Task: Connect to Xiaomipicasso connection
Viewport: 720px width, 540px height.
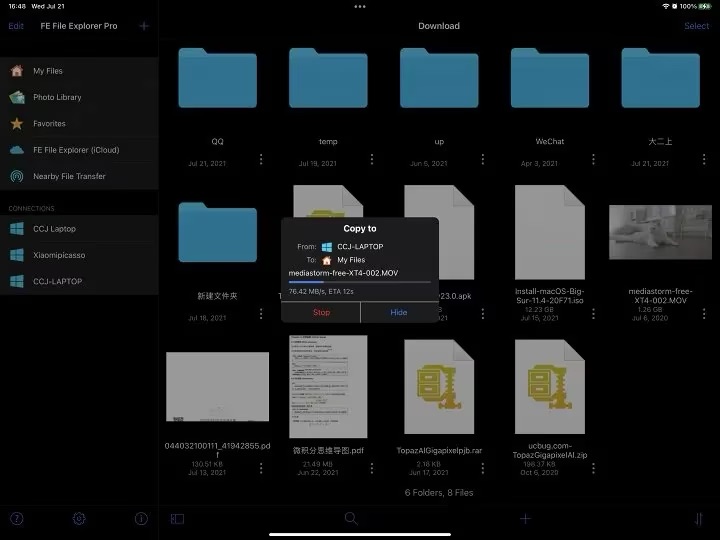Action: coord(59,255)
